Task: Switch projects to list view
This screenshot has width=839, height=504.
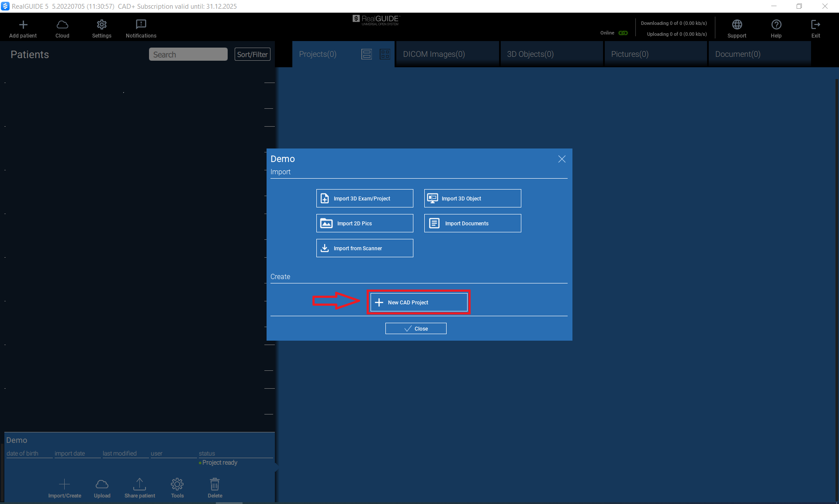Action: pos(367,54)
